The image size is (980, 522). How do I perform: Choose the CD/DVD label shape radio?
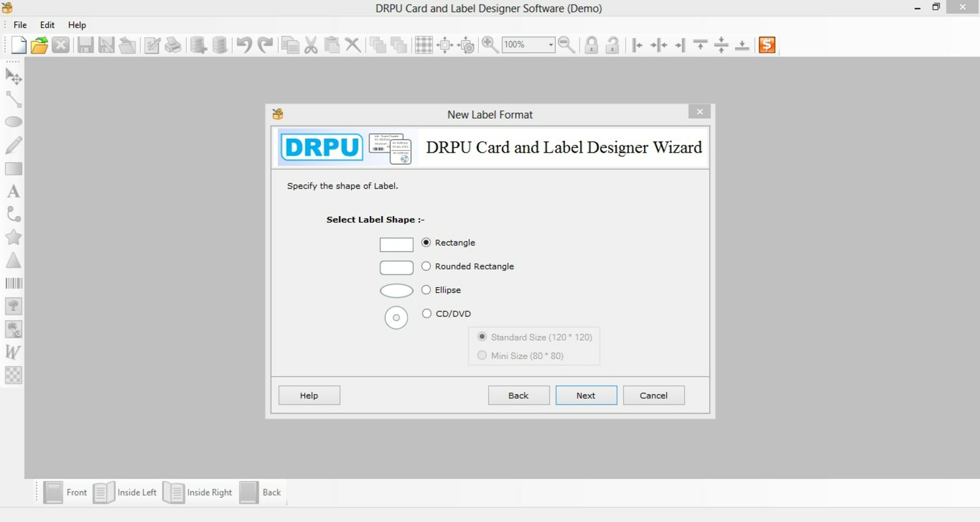(427, 313)
